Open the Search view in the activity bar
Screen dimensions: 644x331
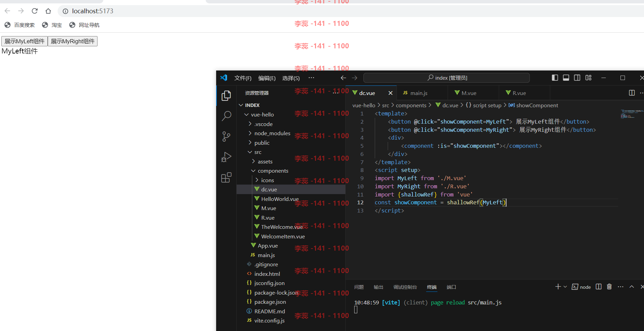(x=226, y=116)
